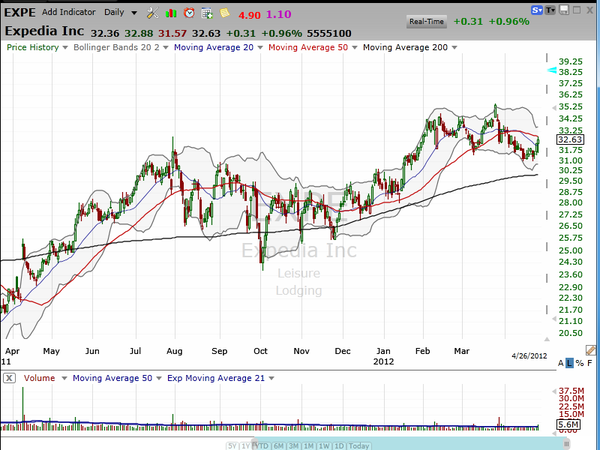Select the YTD time range tab
This screenshot has height=450, width=600.
[x=262, y=446]
